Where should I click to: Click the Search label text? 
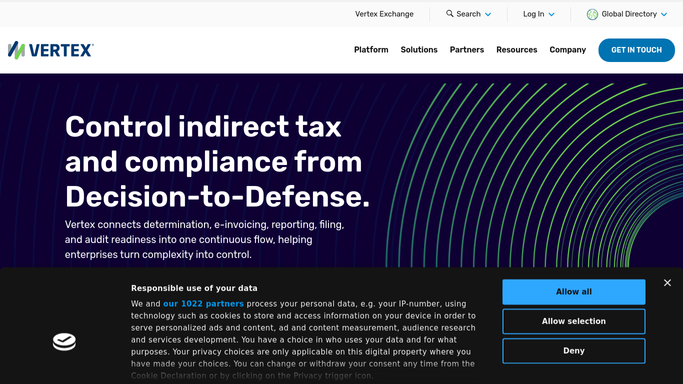point(468,14)
